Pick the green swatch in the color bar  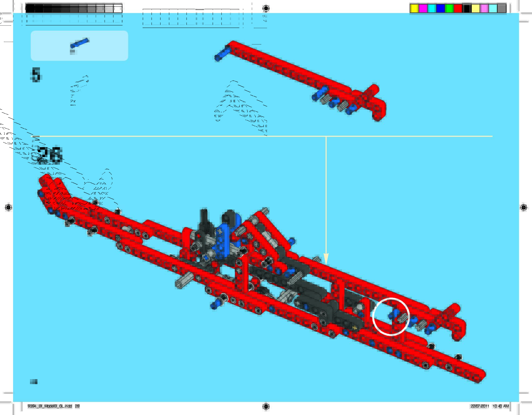point(449,8)
